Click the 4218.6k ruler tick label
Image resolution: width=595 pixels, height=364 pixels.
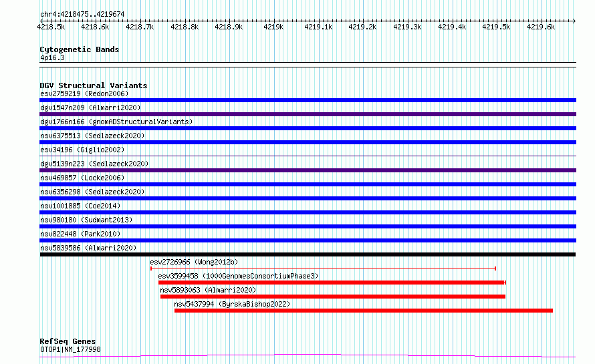pos(95,27)
